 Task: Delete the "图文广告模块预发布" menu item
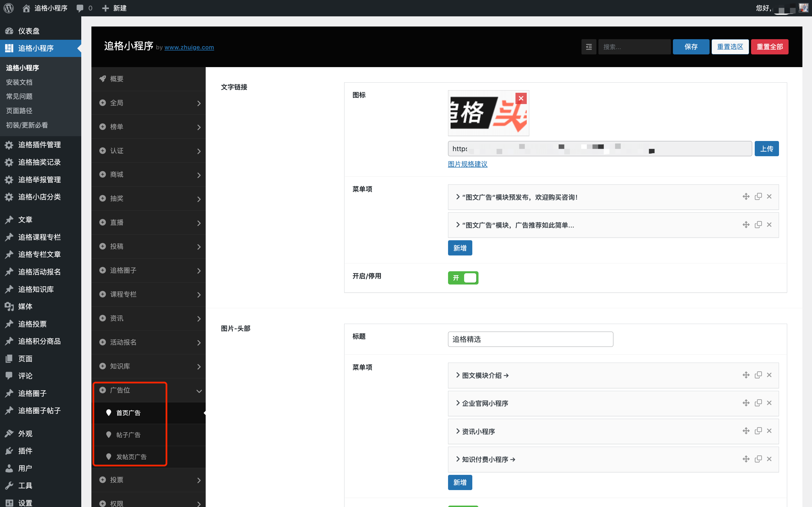tap(769, 197)
